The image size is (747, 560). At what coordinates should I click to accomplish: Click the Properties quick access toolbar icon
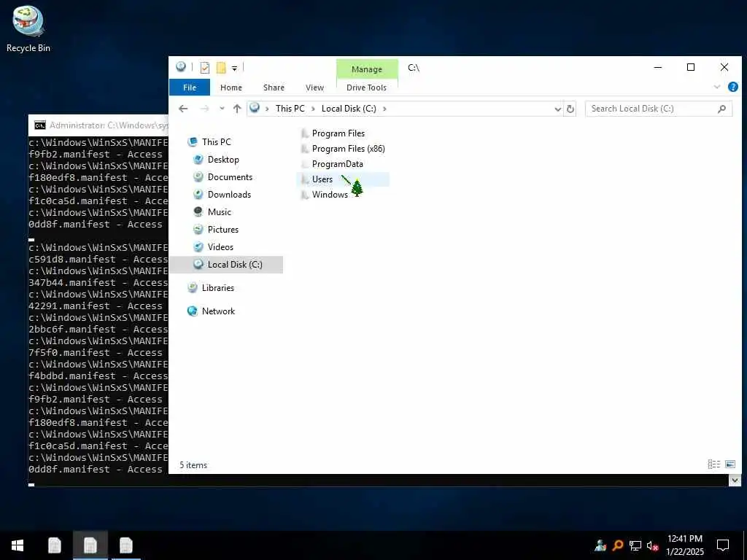tap(205, 68)
